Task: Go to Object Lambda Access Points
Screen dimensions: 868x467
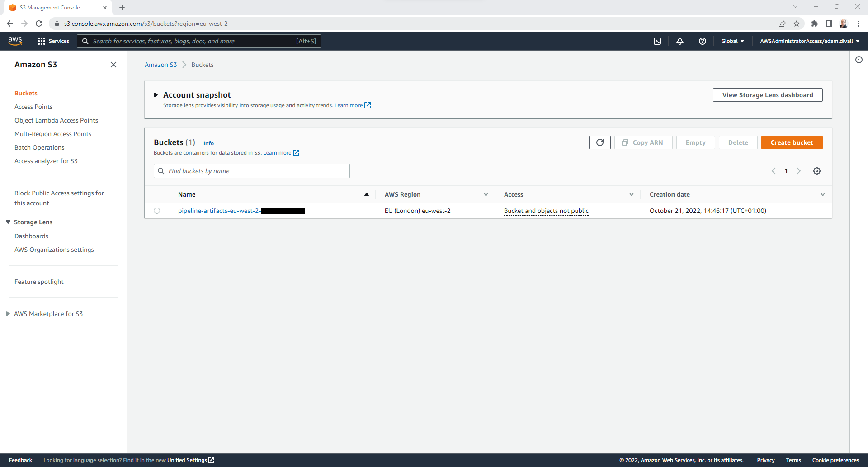Action: click(x=56, y=120)
